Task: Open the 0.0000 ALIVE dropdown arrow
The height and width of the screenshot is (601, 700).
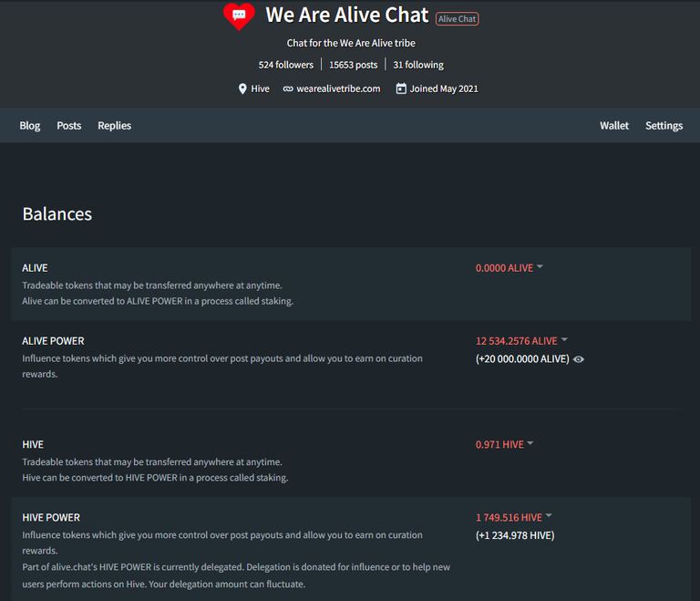Action: (x=540, y=267)
